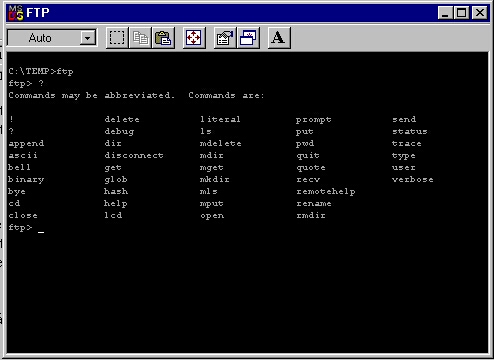This screenshot has width=494, height=360.
Task: Click the last 'ftp>' prompt with cursor
Action: (x=26, y=228)
